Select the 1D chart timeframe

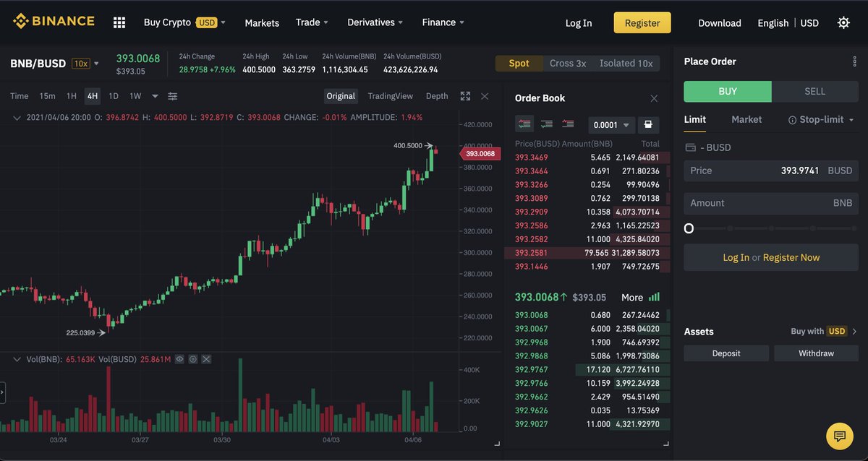[x=114, y=95]
